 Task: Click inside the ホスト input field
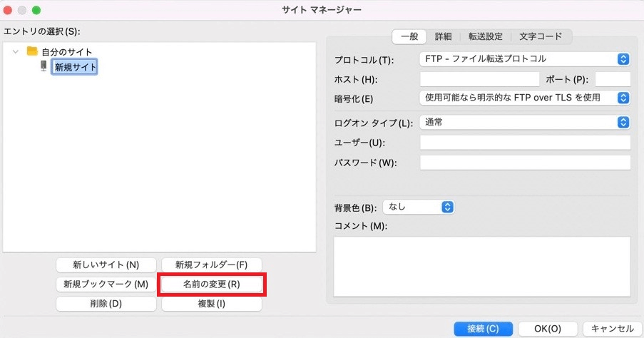coord(479,78)
